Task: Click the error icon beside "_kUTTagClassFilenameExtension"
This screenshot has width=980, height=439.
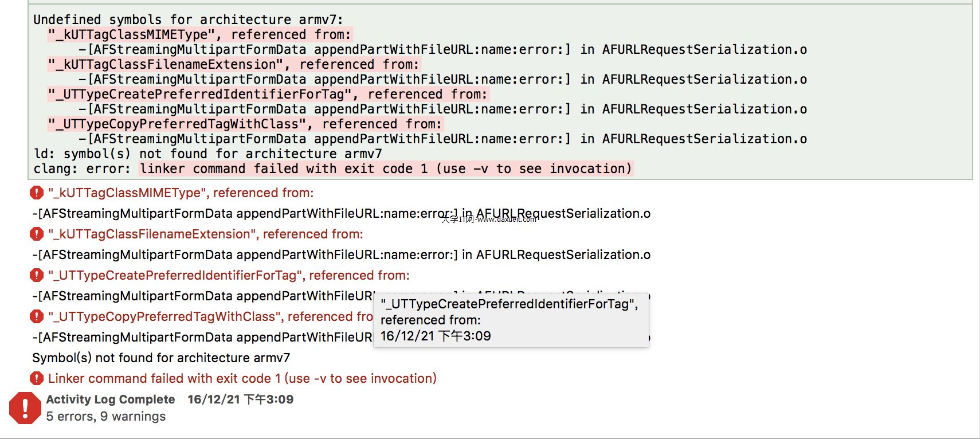Action: (37, 234)
